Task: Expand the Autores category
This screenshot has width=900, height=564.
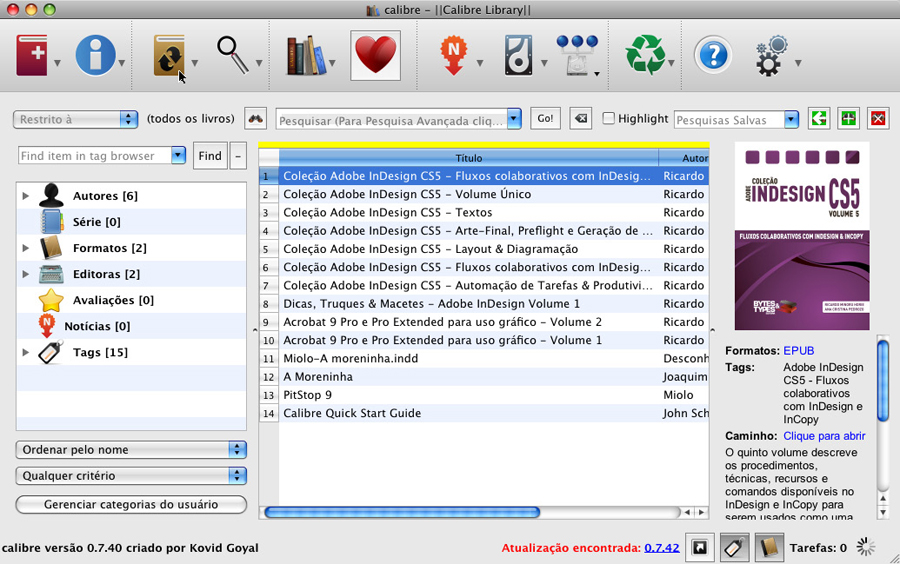Action: 25,196
